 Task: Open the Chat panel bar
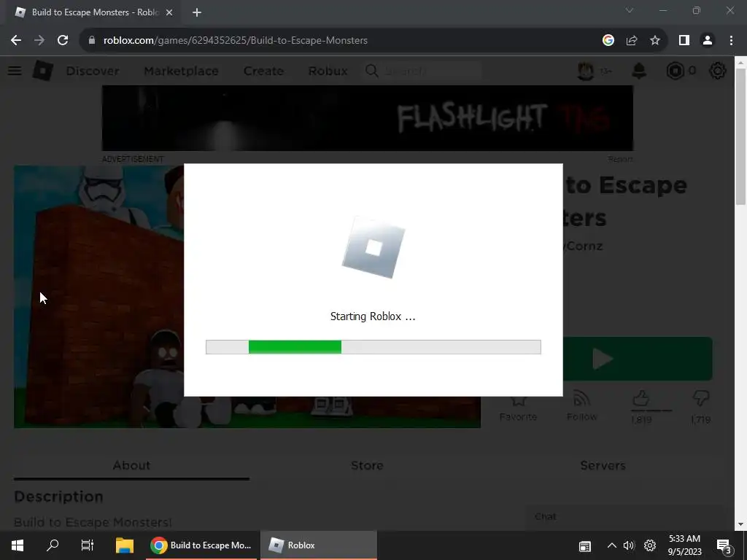624,517
